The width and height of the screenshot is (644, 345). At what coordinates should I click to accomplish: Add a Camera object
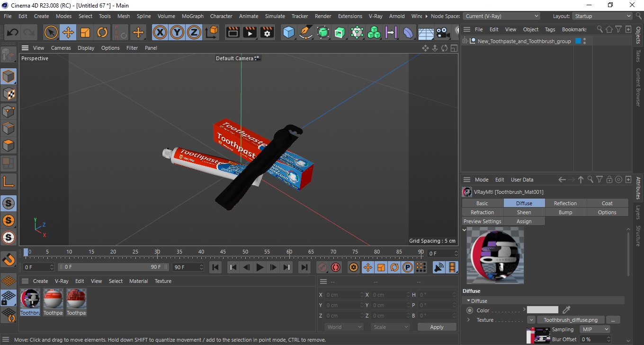[443, 33]
